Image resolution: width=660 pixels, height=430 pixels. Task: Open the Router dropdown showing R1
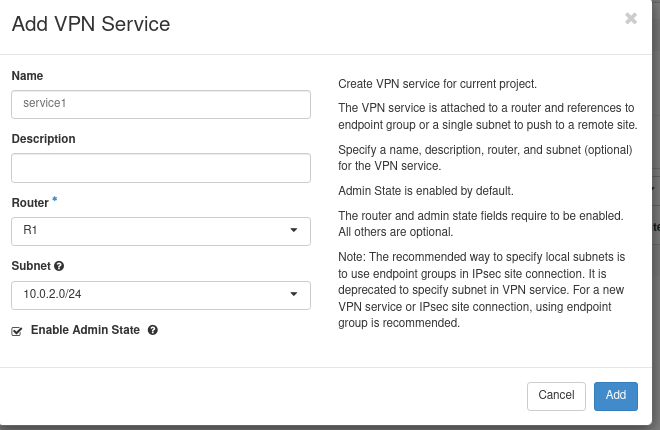coord(160,231)
